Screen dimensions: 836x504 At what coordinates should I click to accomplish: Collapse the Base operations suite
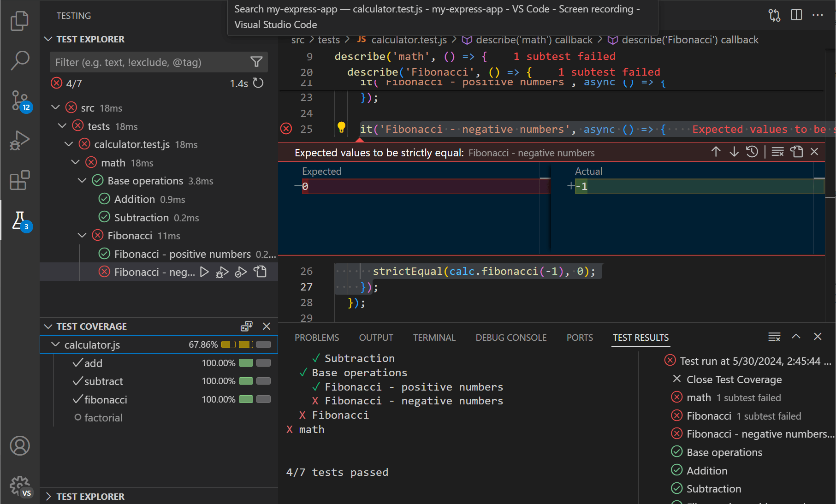tap(82, 180)
